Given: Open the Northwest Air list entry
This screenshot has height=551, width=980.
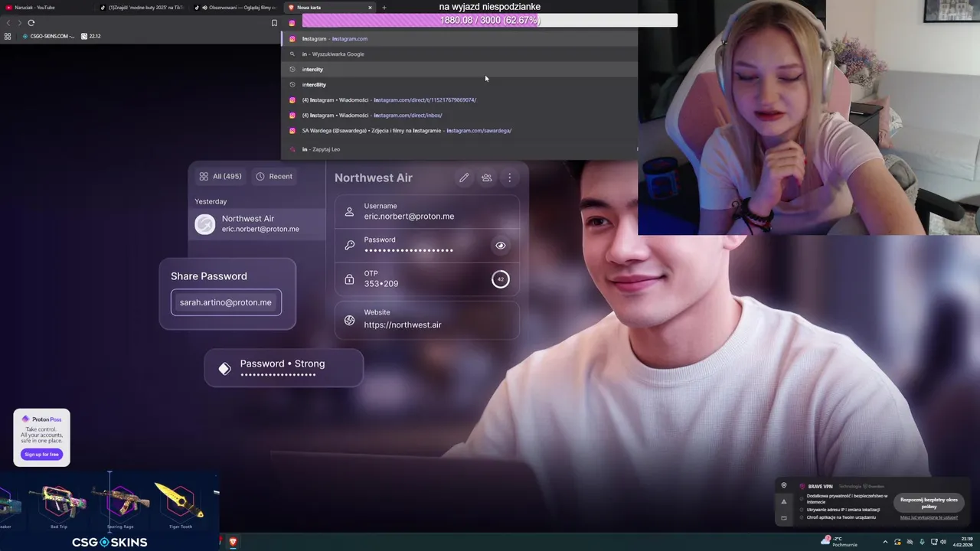Looking at the screenshot, I should [x=257, y=223].
